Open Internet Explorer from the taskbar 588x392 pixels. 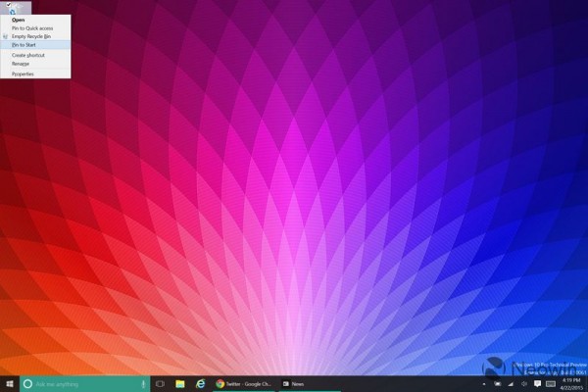click(x=200, y=382)
